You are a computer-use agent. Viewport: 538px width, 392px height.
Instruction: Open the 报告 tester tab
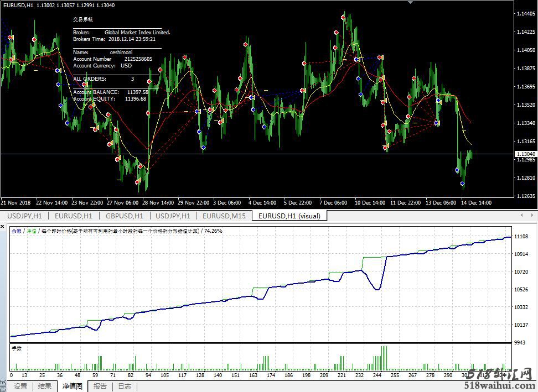[x=100, y=386]
